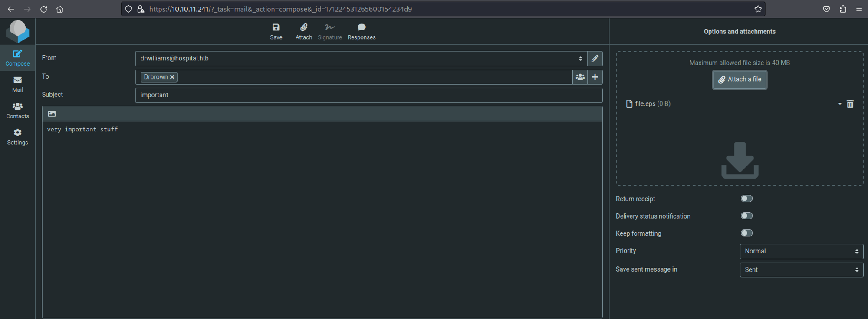Open the From address dropdown

coord(361,59)
